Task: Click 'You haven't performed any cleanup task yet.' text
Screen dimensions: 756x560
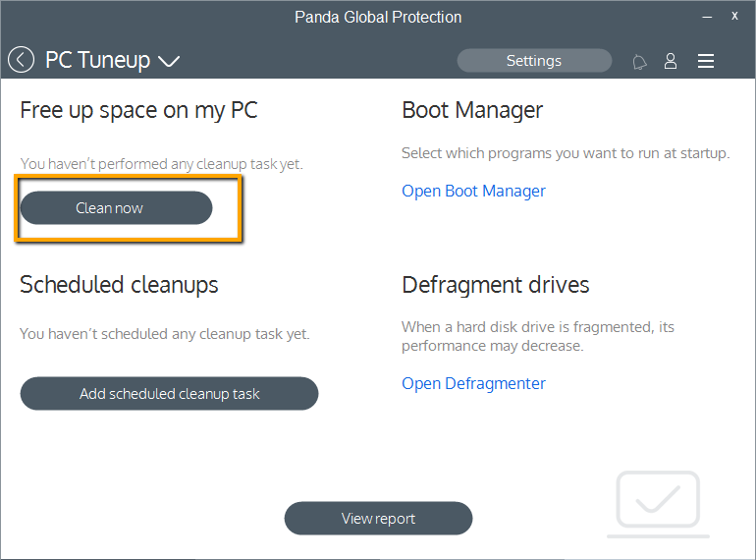Action: pos(162,164)
